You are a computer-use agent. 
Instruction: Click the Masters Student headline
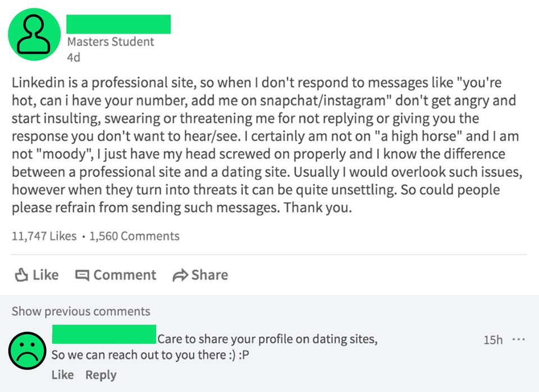[110, 42]
